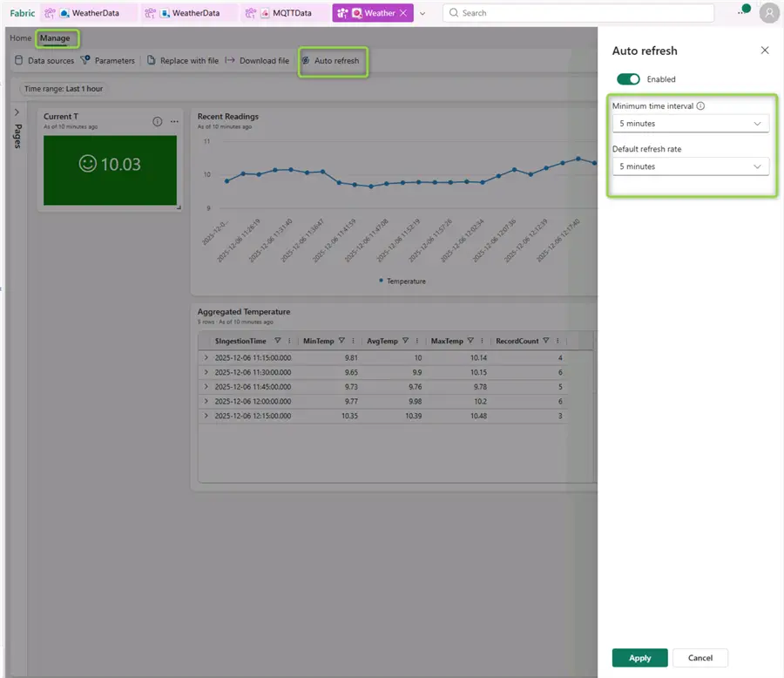Click the $IngestionTime column header
The image size is (784, 678).
tap(240, 341)
